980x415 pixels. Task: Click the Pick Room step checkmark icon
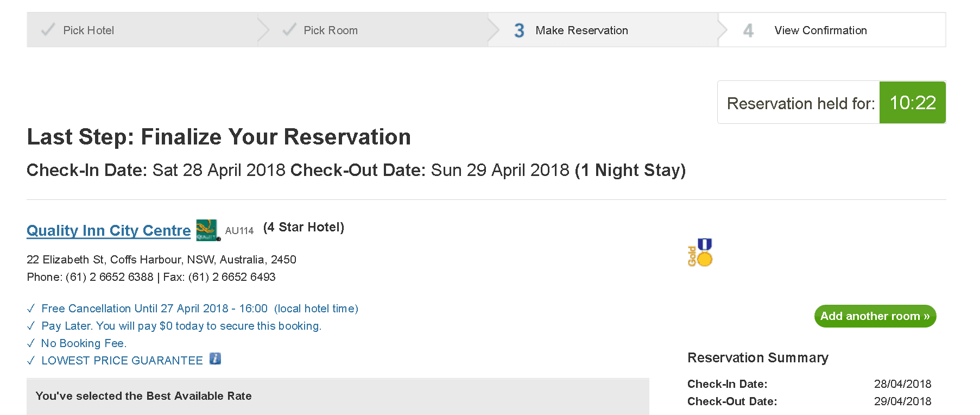[x=289, y=30]
